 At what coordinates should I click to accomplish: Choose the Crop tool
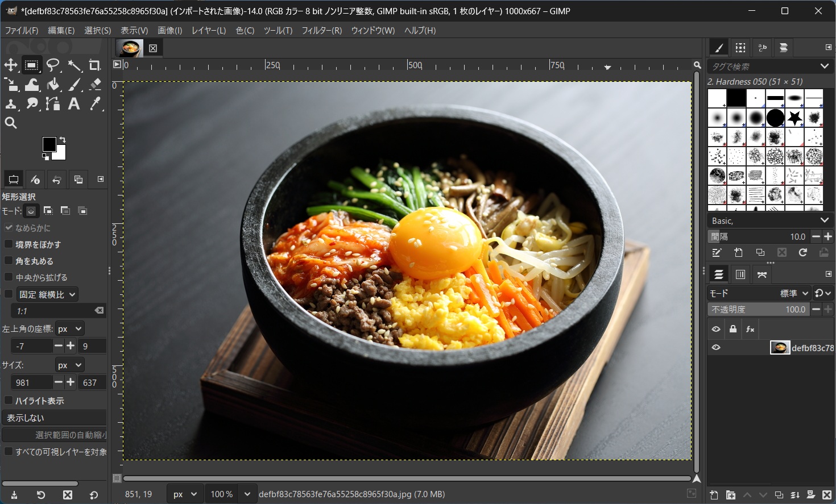click(x=95, y=65)
